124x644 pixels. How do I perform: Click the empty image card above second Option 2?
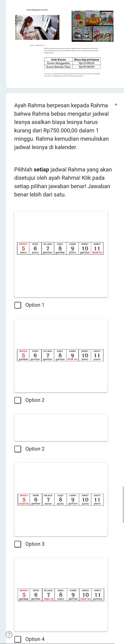61,427
